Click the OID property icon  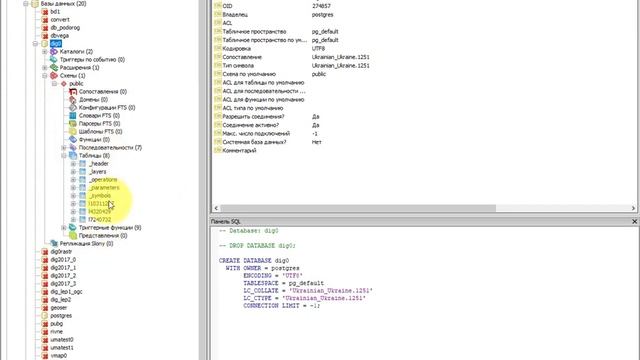[x=218, y=6]
